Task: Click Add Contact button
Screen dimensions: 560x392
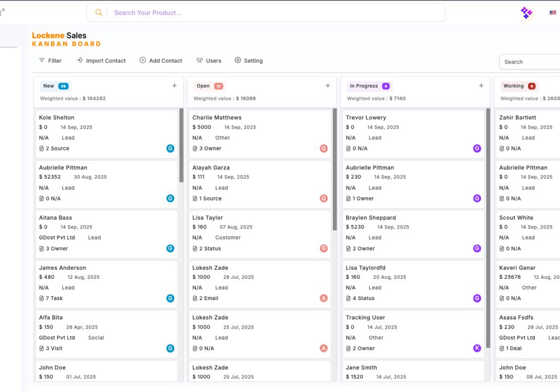Action: point(161,60)
